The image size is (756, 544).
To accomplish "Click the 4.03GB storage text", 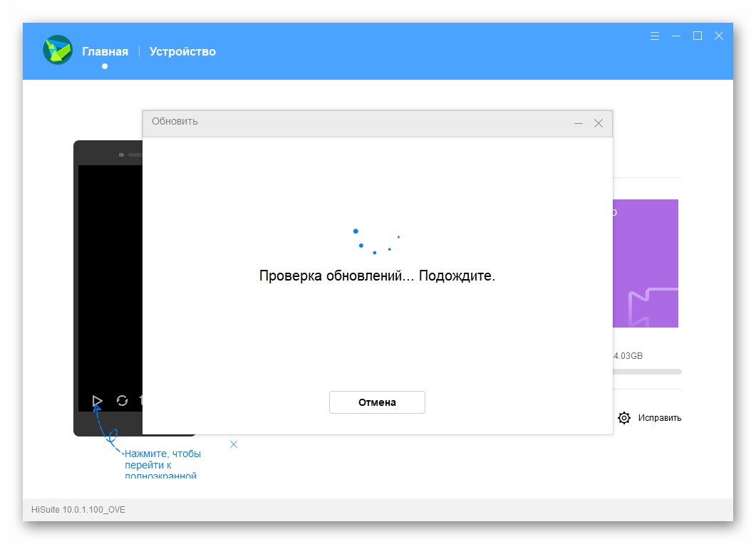I will (628, 356).
